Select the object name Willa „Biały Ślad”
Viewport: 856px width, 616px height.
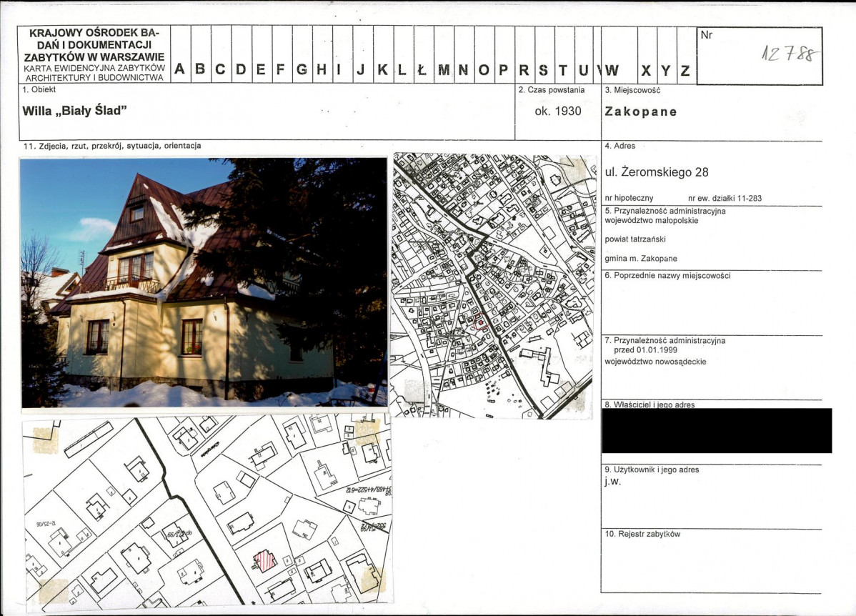tap(75, 111)
